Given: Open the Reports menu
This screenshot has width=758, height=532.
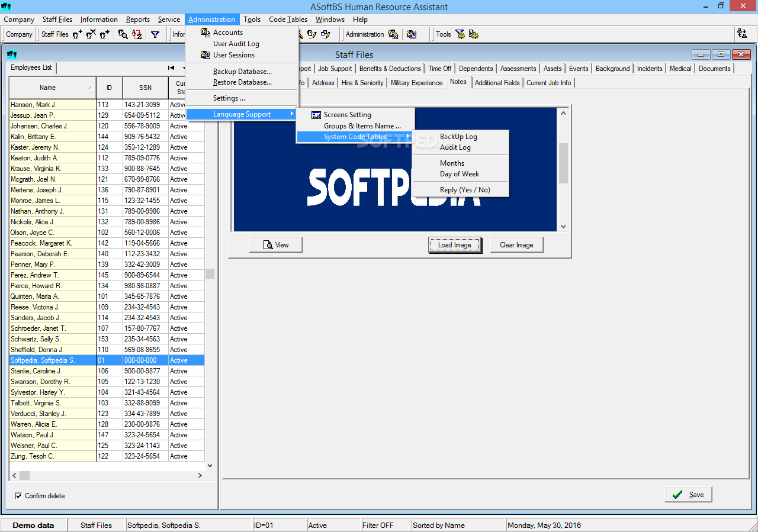Looking at the screenshot, I should coord(138,20).
